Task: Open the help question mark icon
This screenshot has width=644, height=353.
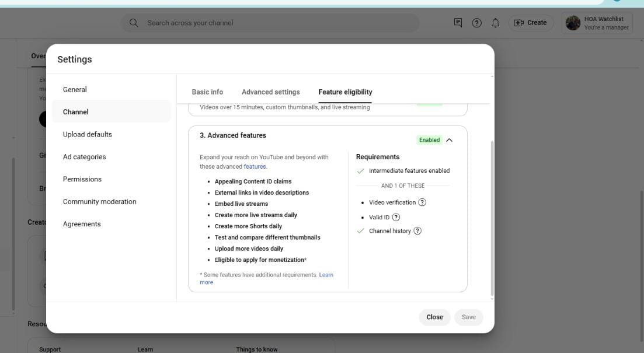Action: tap(477, 23)
